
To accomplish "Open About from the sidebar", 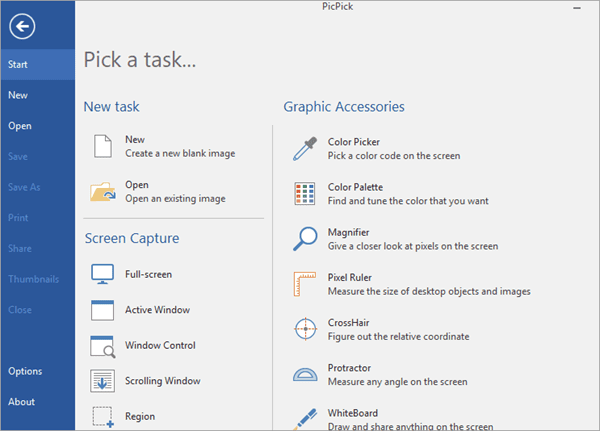I will point(38,402).
